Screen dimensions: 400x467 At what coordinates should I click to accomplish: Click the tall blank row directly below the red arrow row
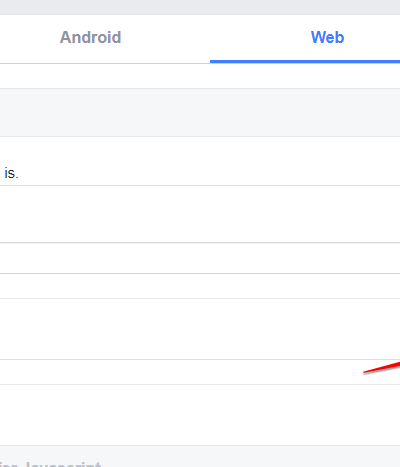coord(200,415)
